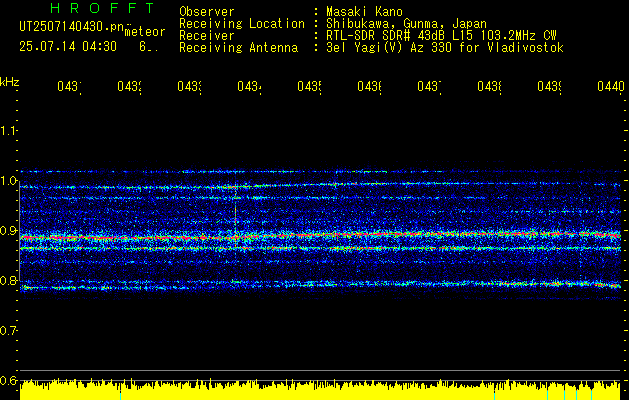Click the first time marker 0431
This screenshot has width=629, height=400.
coord(69,86)
